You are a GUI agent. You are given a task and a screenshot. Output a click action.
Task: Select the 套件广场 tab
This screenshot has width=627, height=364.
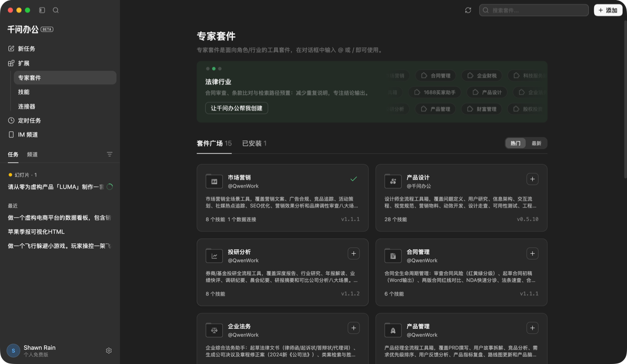pos(214,144)
